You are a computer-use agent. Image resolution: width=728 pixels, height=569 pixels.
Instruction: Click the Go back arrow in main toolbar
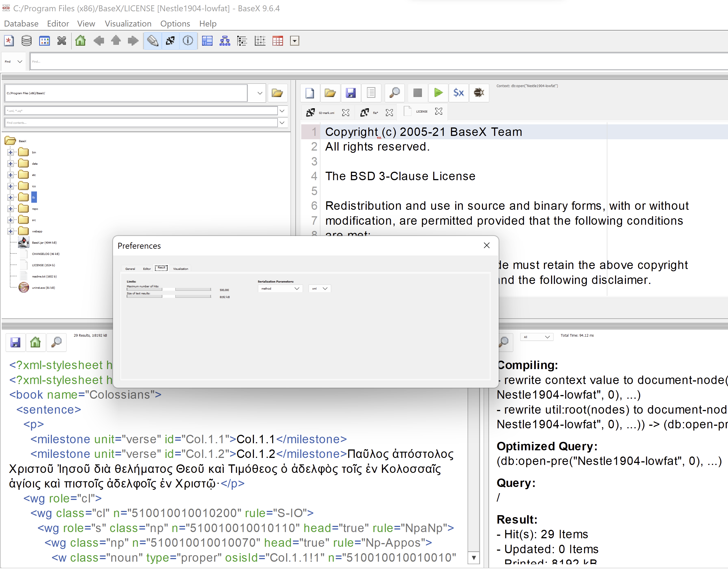[x=99, y=41]
